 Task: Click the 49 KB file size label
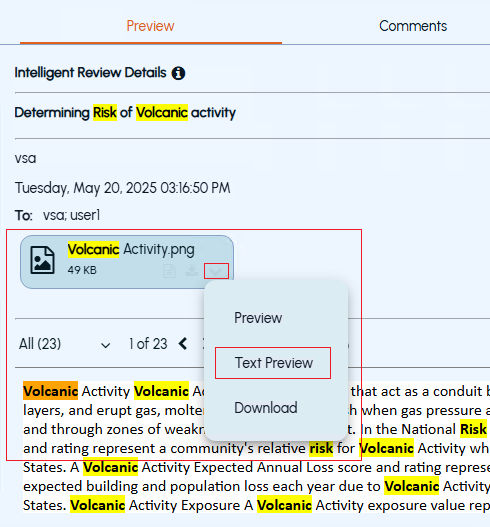point(82,270)
